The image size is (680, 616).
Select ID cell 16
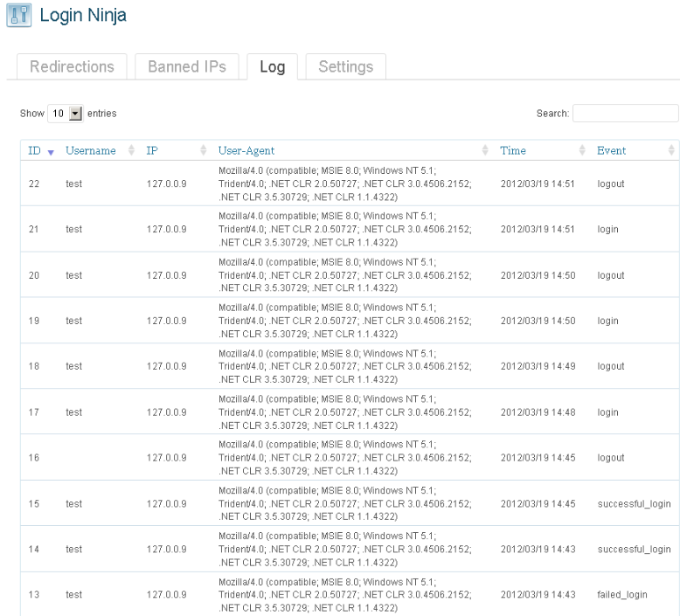[34, 458]
